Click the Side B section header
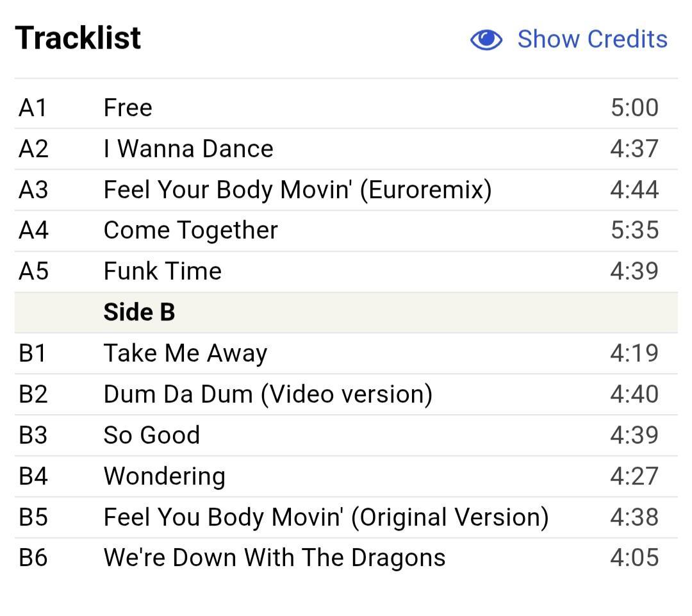692x616 pixels. coord(139,312)
